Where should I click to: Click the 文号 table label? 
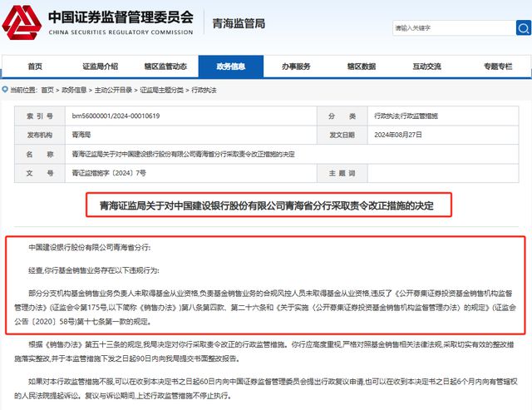point(40,173)
